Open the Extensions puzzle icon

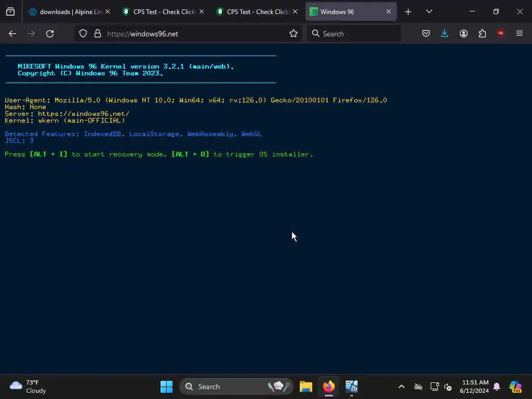(x=482, y=34)
